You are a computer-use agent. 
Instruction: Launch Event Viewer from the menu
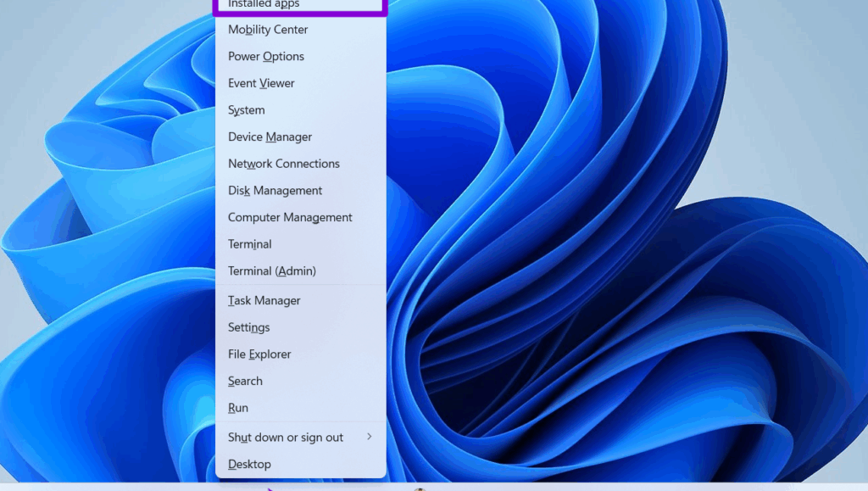click(x=261, y=83)
